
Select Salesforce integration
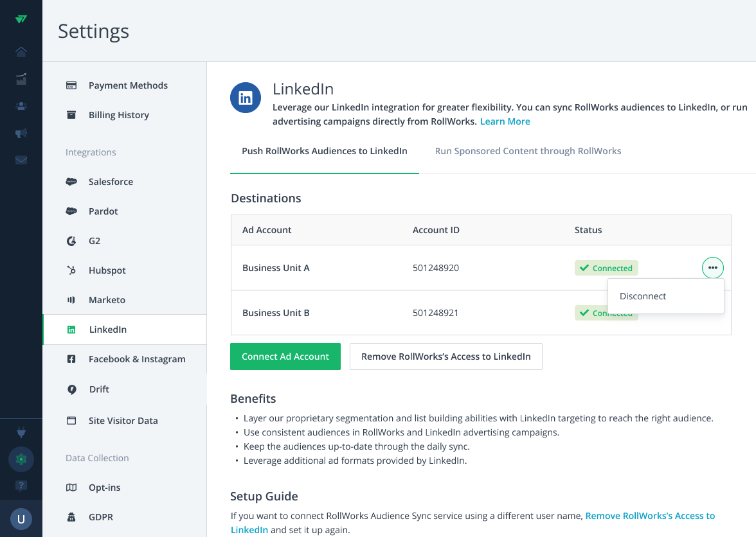click(x=111, y=182)
